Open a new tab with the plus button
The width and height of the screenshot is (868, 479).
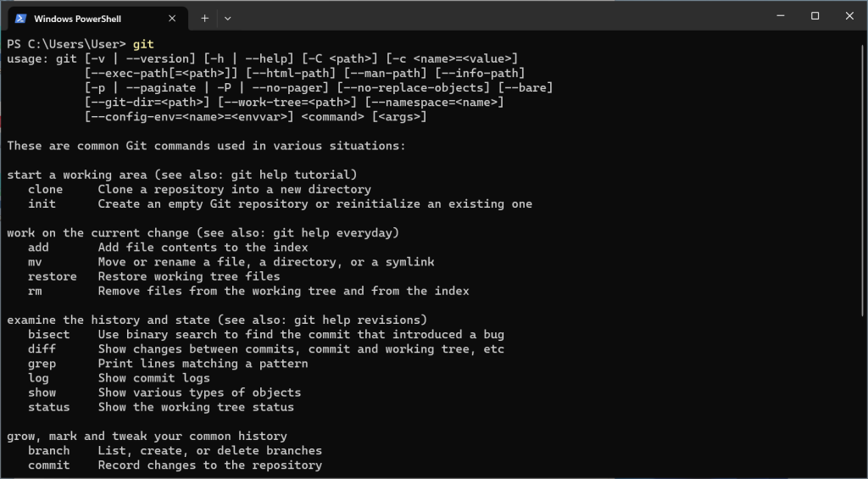[x=205, y=18]
